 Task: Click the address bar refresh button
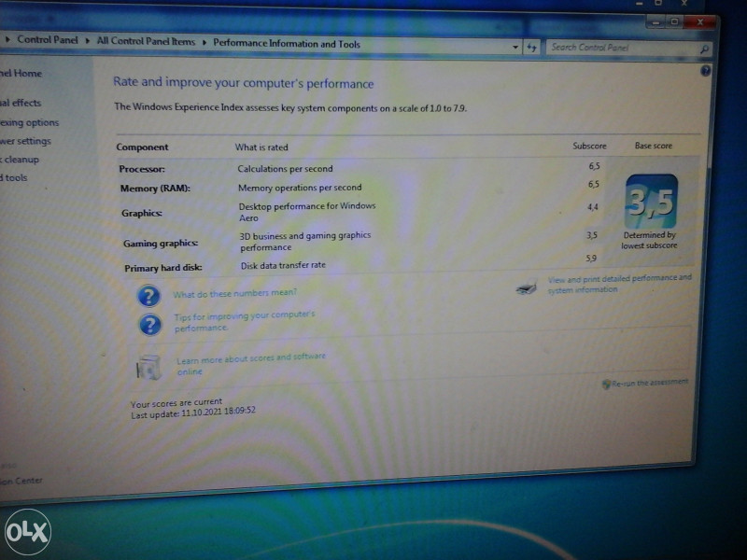point(531,48)
